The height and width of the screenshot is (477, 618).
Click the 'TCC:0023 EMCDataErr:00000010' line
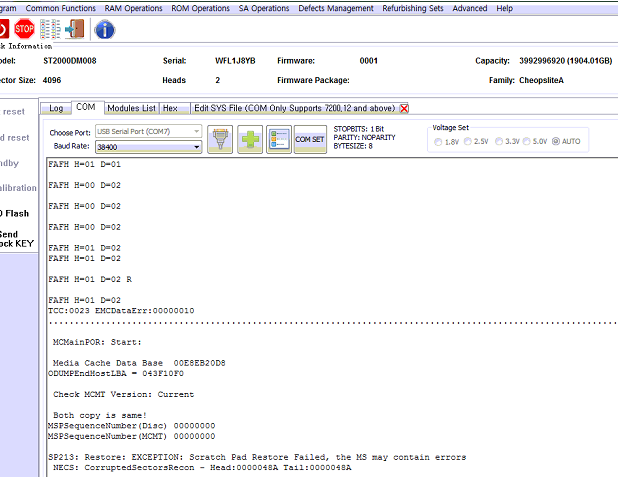(x=121, y=311)
